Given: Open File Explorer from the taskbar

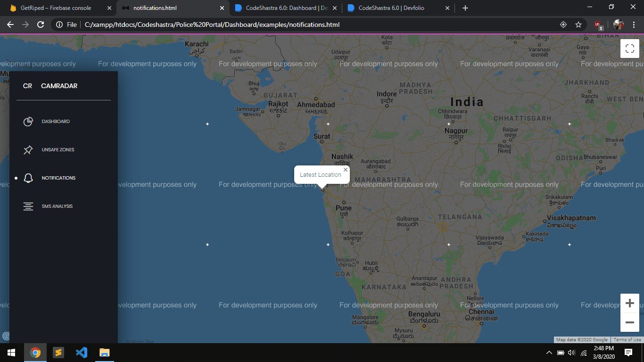Looking at the screenshot, I should pyautogui.click(x=105, y=353).
